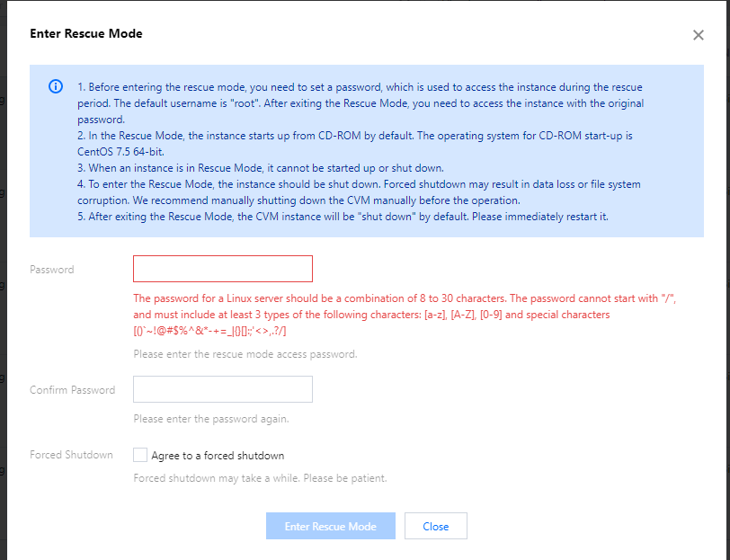This screenshot has height=560, width=730.
Task: Click the Close button
Action: pyautogui.click(x=435, y=526)
